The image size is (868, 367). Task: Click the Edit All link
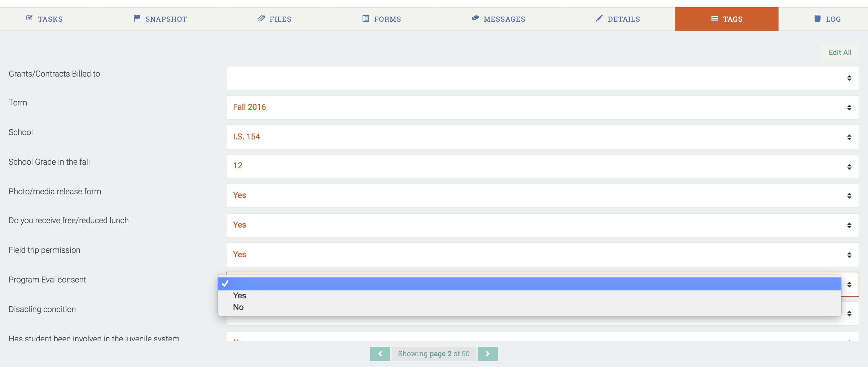pos(840,52)
